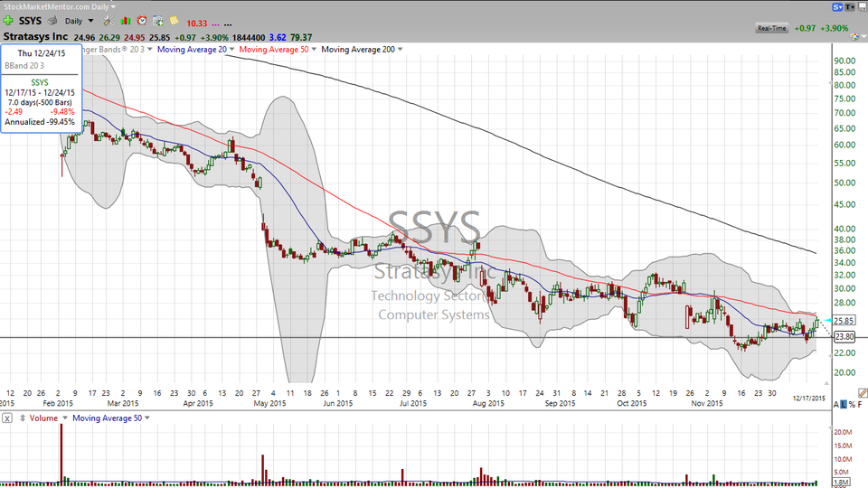Click the red Moving Average 50 label
This screenshot has width=868, height=488.
(x=274, y=49)
